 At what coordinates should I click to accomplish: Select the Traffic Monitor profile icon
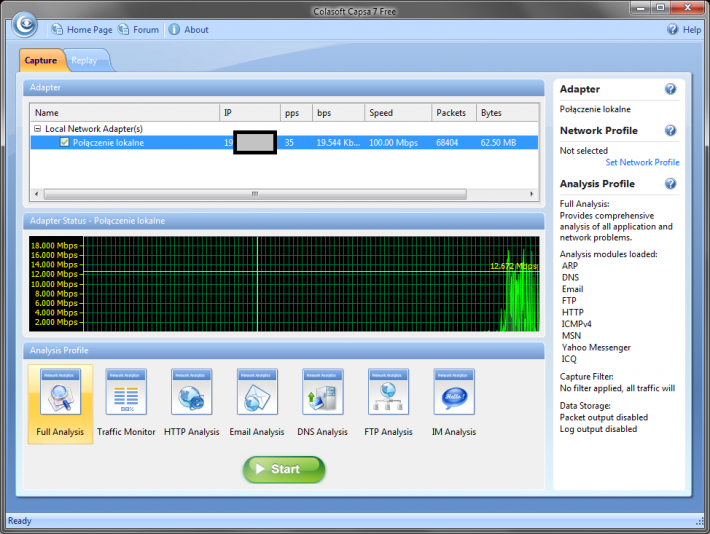click(x=126, y=392)
